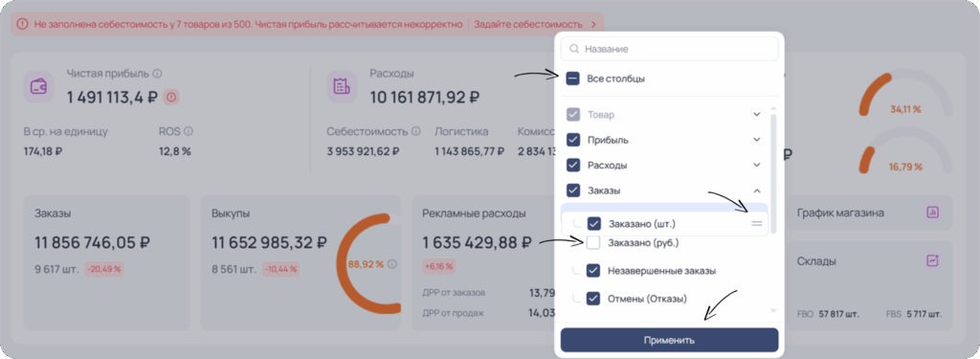This screenshot has width=980, height=359.
Task: Click the search magnifier icon
Action: tap(574, 48)
